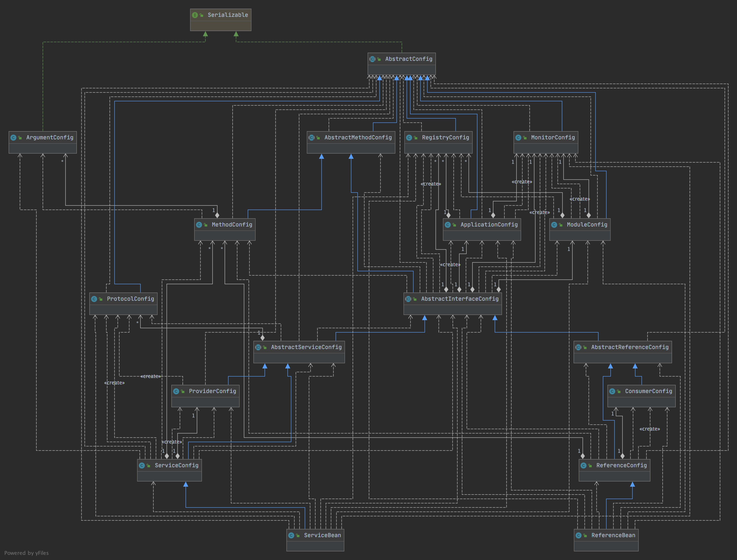Click the ModuleConfig class icon
The width and height of the screenshot is (737, 560).
click(x=554, y=225)
